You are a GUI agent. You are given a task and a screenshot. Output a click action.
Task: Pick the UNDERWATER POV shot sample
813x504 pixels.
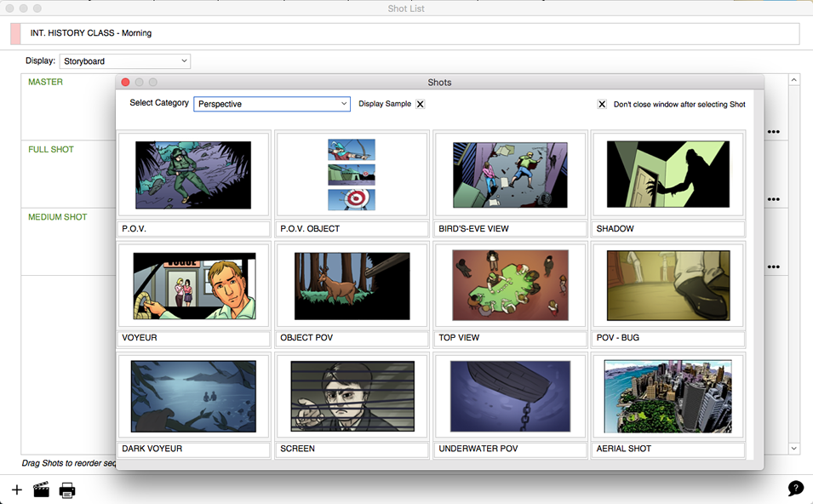[x=509, y=394]
